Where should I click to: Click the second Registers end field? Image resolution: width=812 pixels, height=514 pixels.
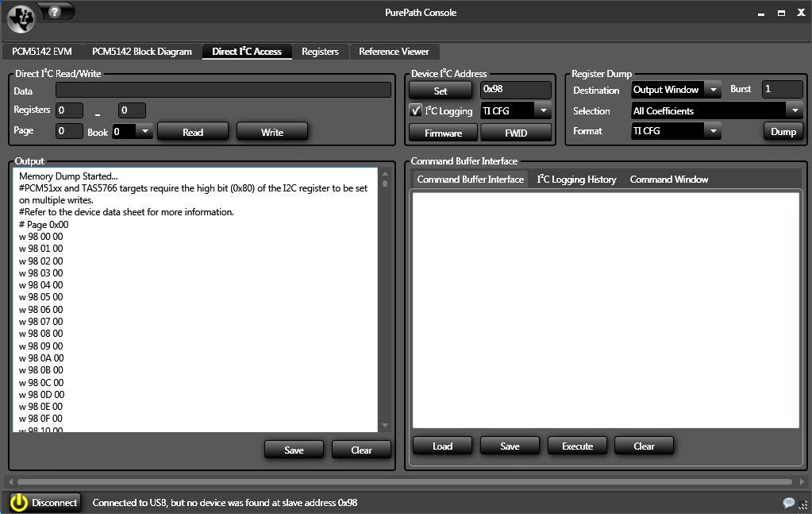[x=132, y=110]
